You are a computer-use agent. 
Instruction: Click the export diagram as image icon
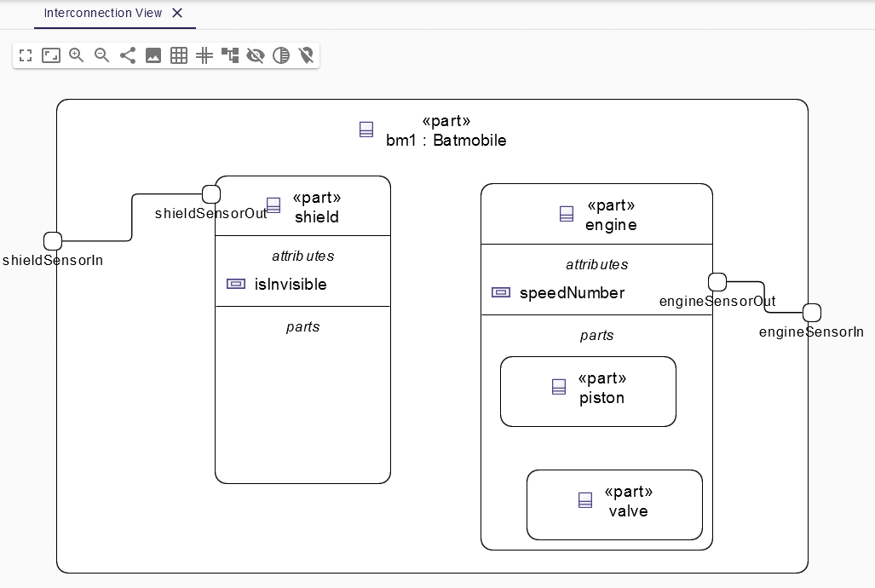click(x=153, y=55)
